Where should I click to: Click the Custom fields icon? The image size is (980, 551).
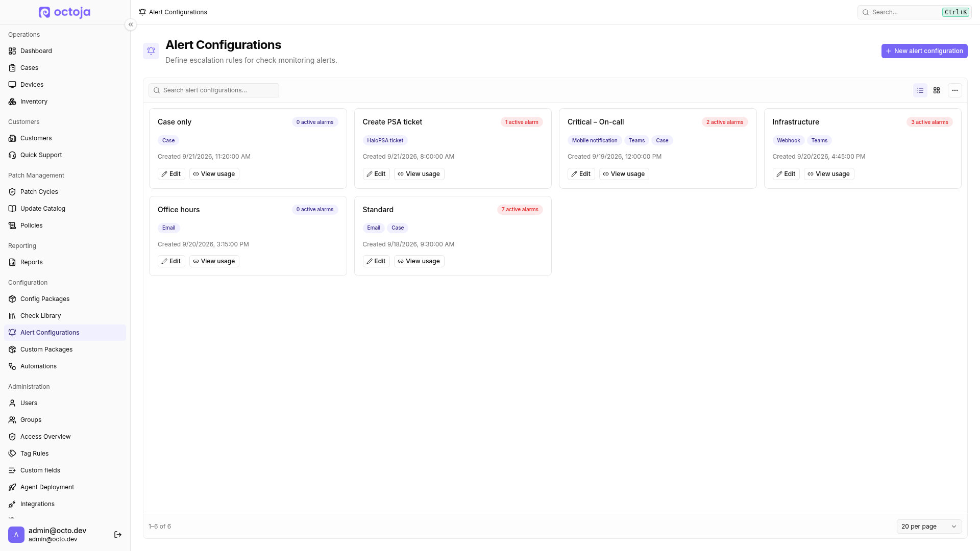12,470
